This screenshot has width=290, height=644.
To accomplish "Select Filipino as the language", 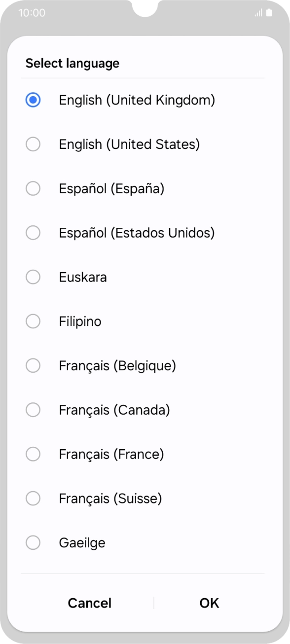I will (33, 321).
